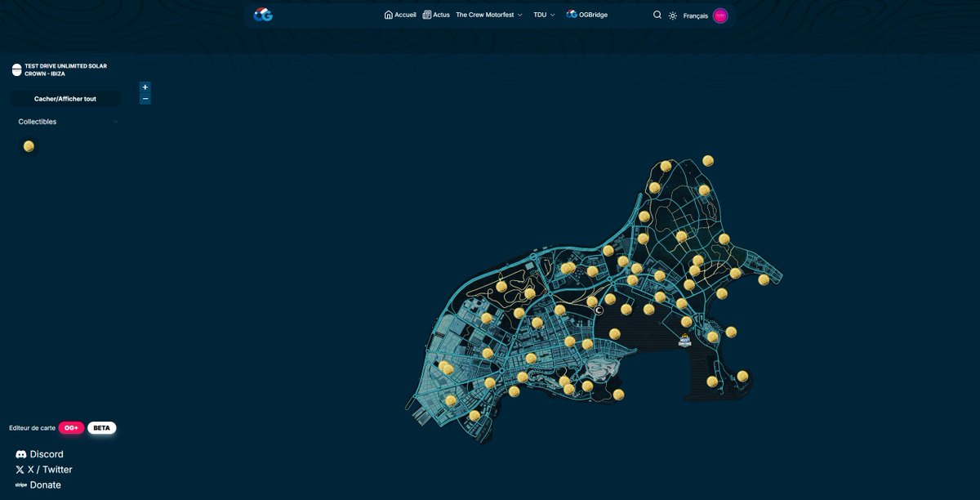Click Test Drive Unlimited Solar Crown title
This screenshot has height=500, width=980.
(65, 69)
